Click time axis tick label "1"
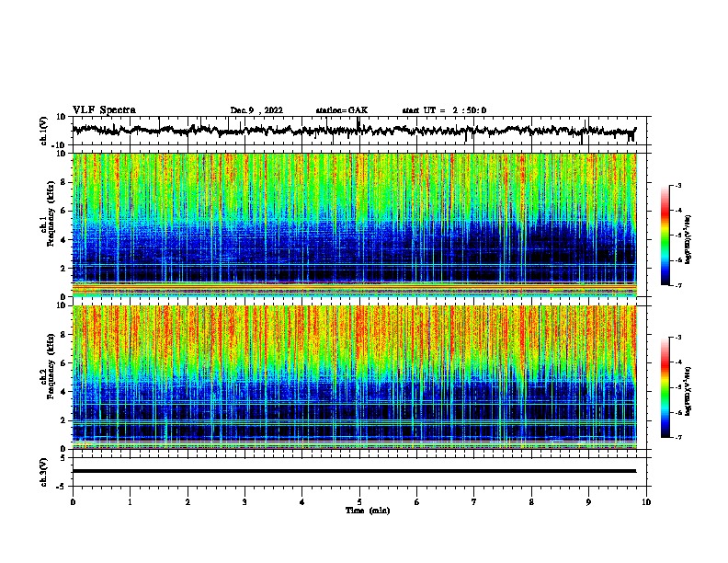Image resolution: width=728 pixels, height=563 pixels. (x=130, y=502)
